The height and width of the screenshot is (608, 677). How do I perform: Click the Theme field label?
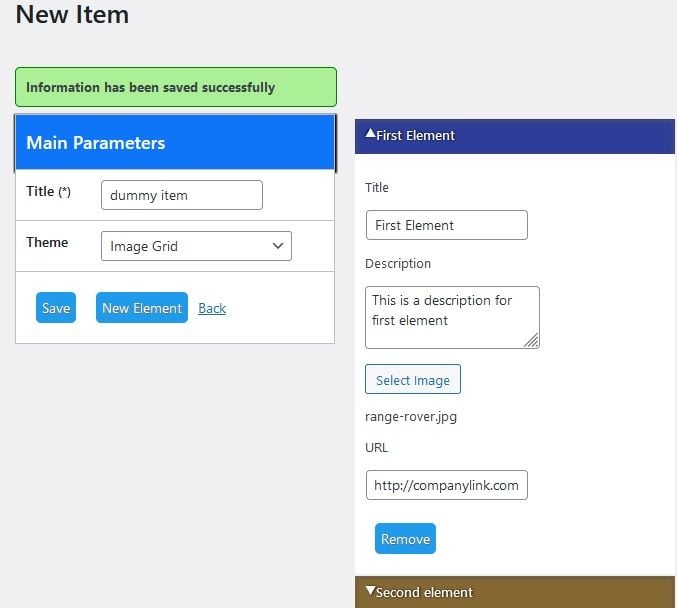(47, 242)
